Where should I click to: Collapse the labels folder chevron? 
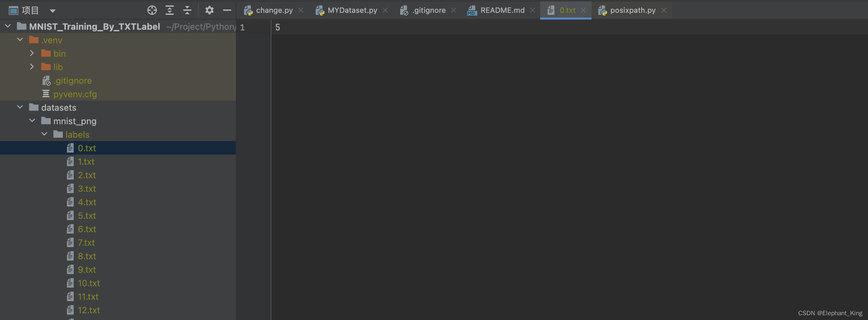pos(44,134)
